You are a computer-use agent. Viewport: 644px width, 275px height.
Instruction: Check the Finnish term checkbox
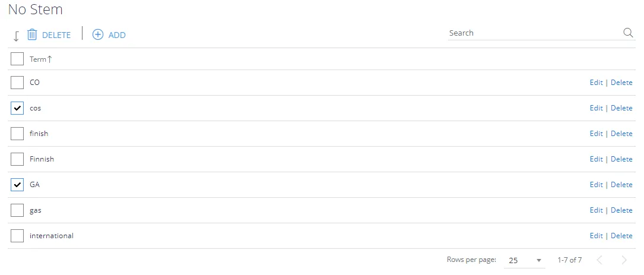[x=17, y=159]
